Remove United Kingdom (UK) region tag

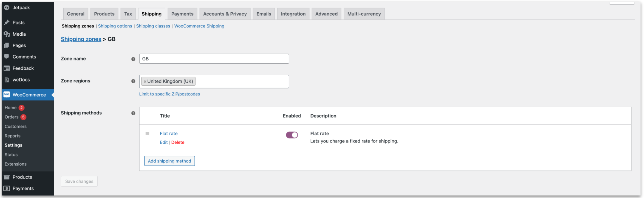pos(145,82)
